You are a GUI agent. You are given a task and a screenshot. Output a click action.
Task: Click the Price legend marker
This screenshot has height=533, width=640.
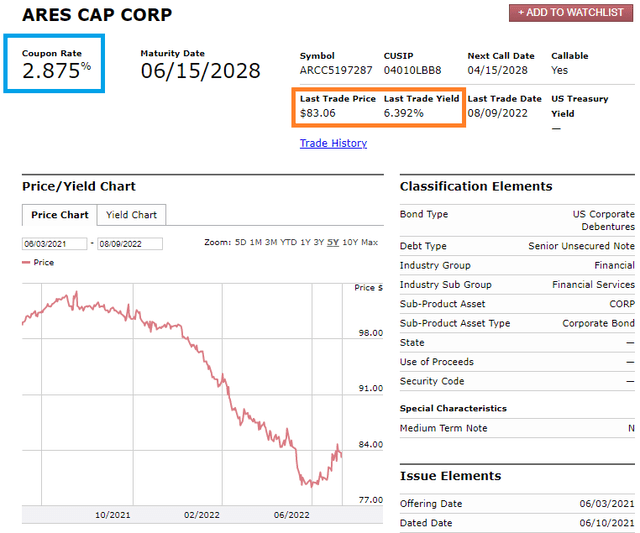(x=26, y=262)
